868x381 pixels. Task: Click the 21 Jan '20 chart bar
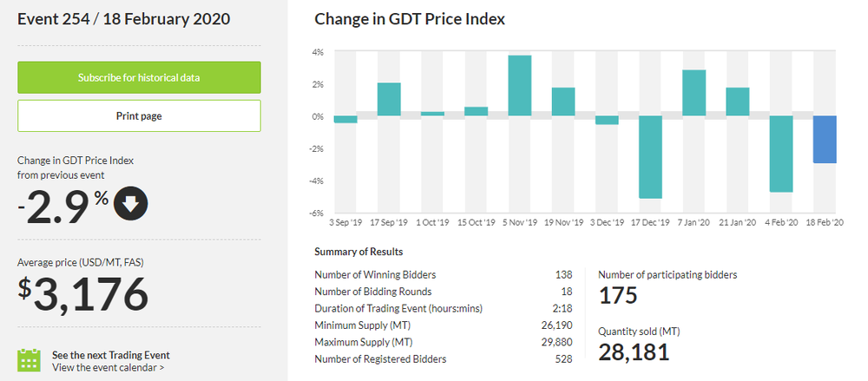[737, 102]
